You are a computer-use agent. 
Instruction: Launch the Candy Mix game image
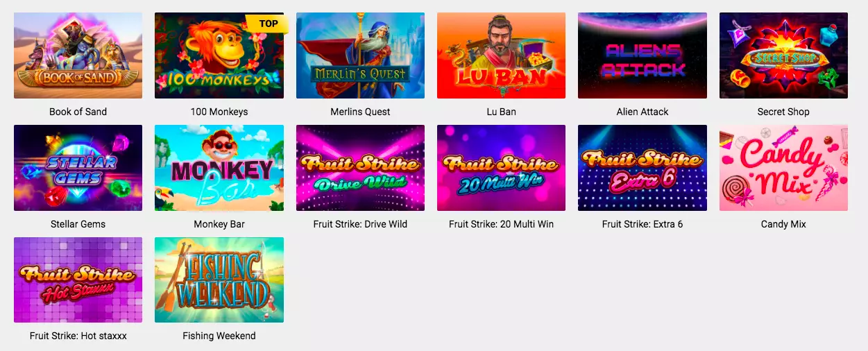(783, 168)
